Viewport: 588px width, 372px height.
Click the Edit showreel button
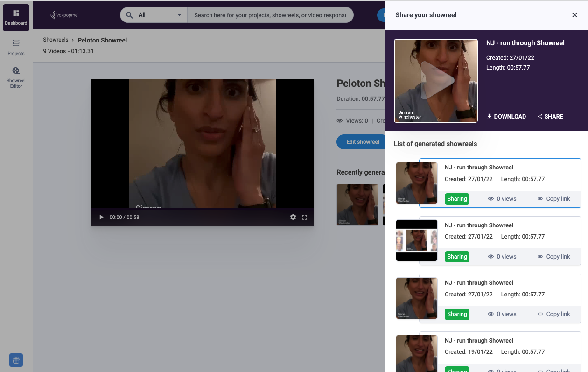click(x=362, y=142)
